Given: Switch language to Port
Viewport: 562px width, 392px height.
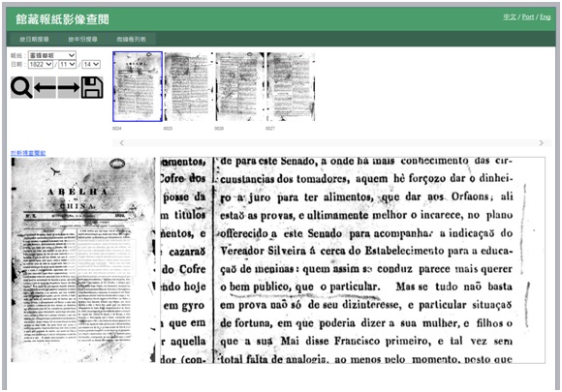Looking at the screenshot, I should (x=528, y=16).
